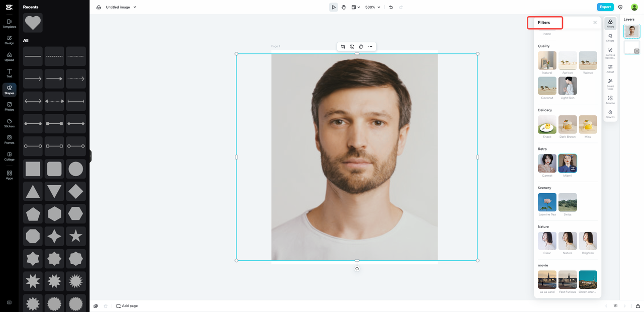644x312 pixels.
Task: Insert the solid circle shape
Action: tap(75, 169)
